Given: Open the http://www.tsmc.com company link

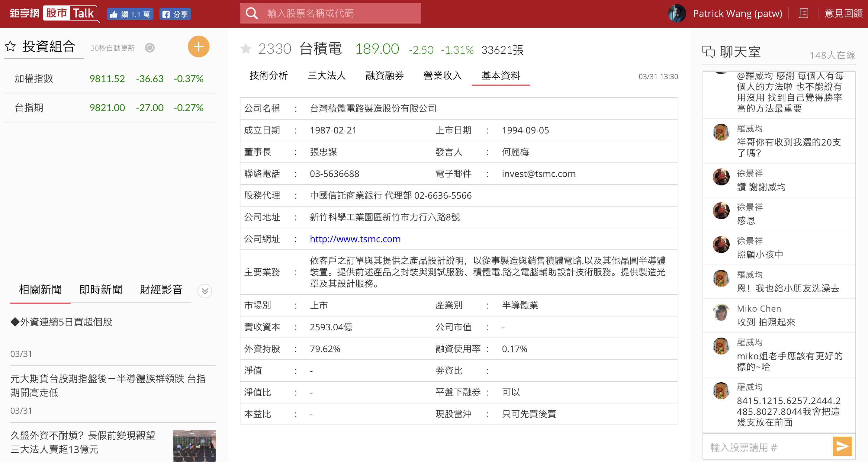Looking at the screenshot, I should [x=355, y=239].
